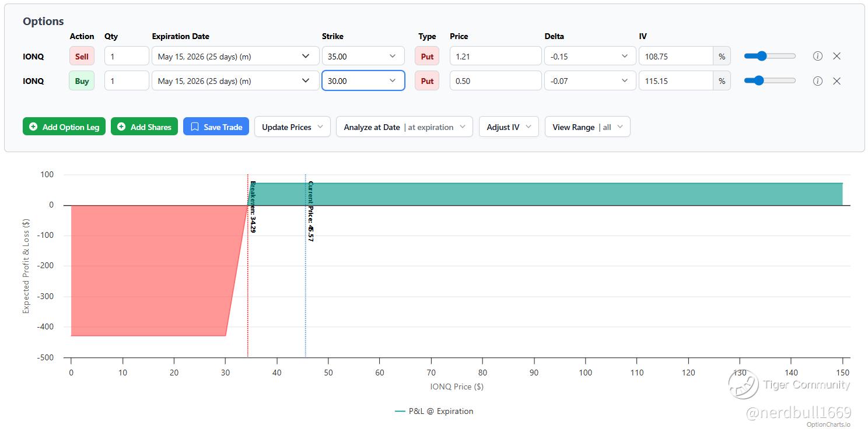Click the 1.21 price input field
The height and width of the screenshot is (432, 868).
[495, 57]
